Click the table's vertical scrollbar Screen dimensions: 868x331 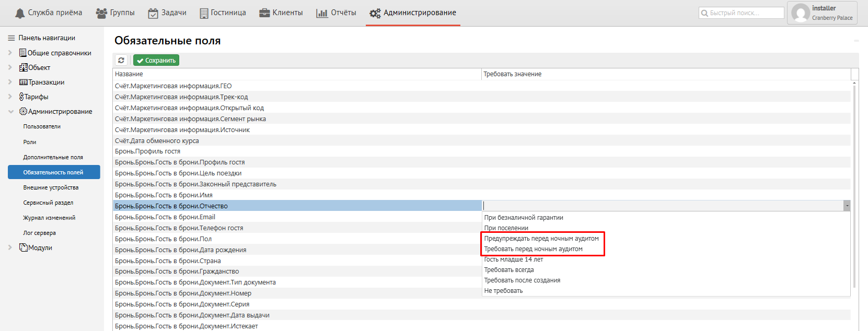pyautogui.click(x=854, y=183)
